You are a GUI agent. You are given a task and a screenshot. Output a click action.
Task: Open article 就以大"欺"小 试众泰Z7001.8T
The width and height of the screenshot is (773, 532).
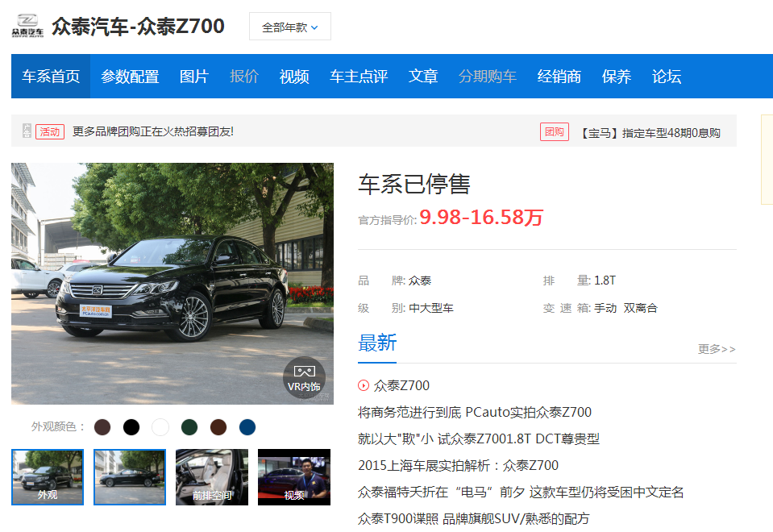(479, 438)
